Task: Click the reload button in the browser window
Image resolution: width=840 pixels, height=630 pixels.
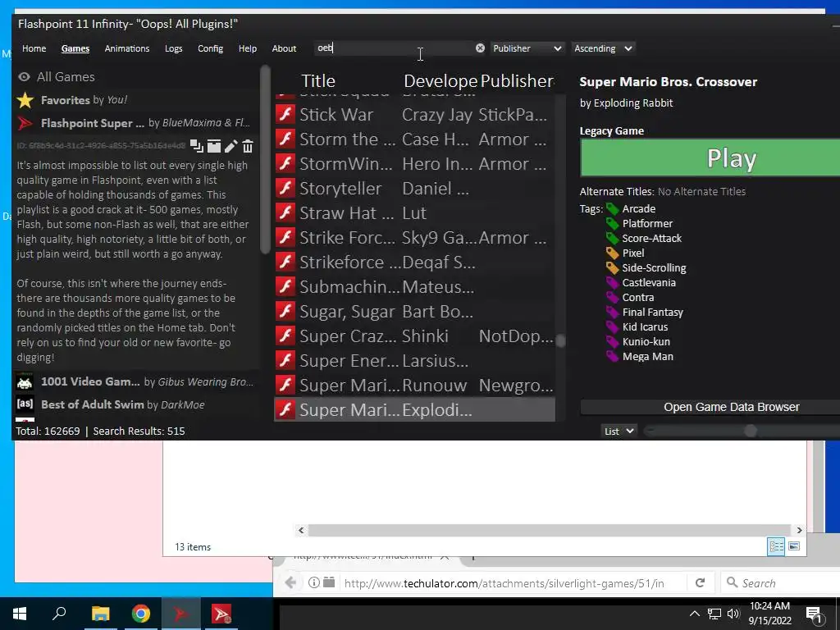Action: (700, 583)
